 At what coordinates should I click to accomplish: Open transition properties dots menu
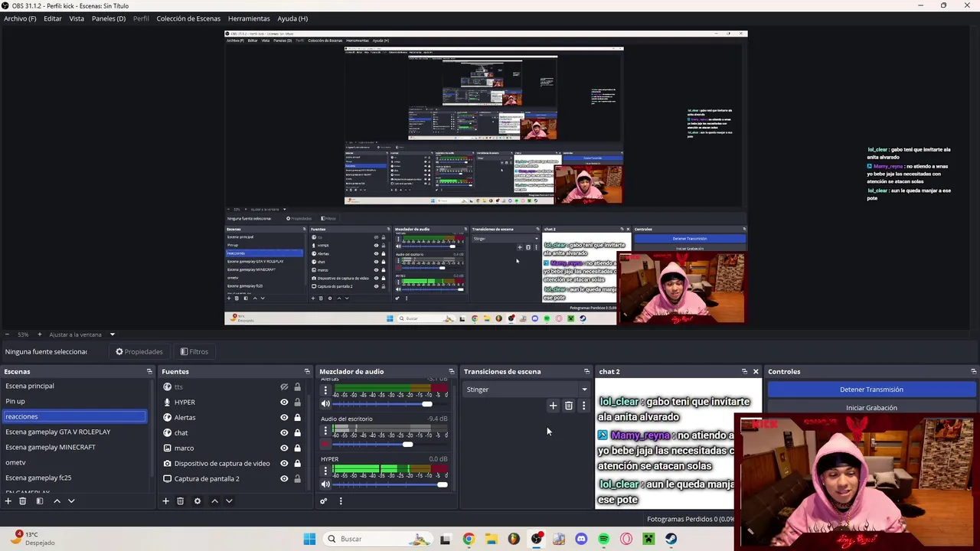[583, 406]
